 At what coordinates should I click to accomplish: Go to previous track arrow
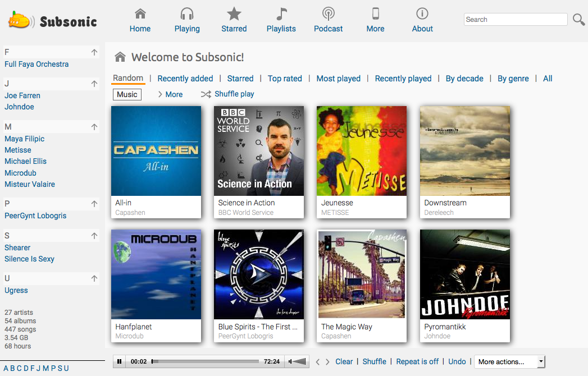(318, 362)
